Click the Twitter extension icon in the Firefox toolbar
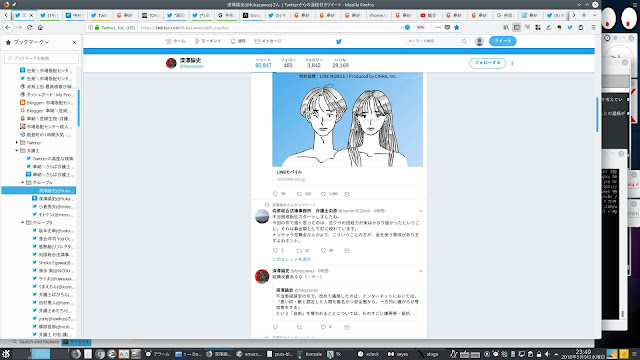Viewport: 640px width, 360px height. 570,27
